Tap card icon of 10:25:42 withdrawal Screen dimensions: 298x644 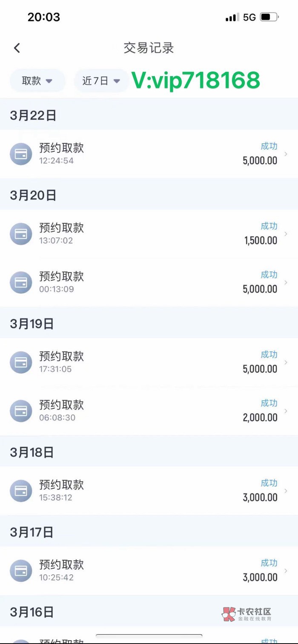[x=21, y=571]
